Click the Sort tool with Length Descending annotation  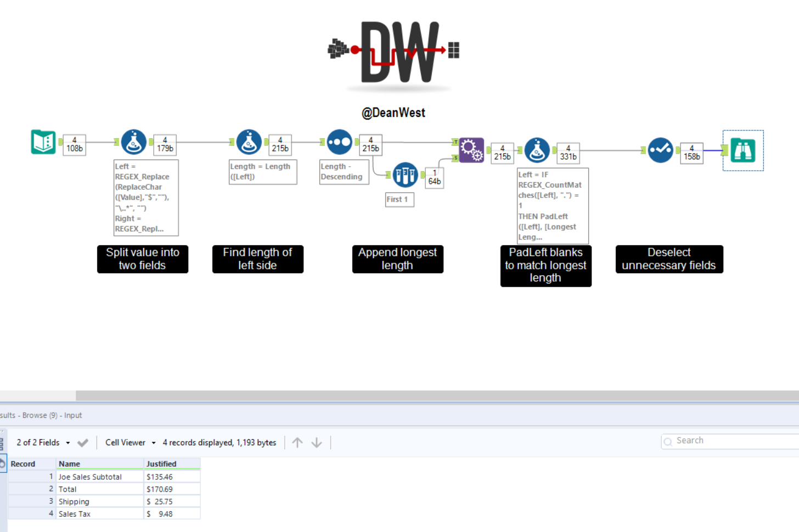pyautogui.click(x=339, y=142)
